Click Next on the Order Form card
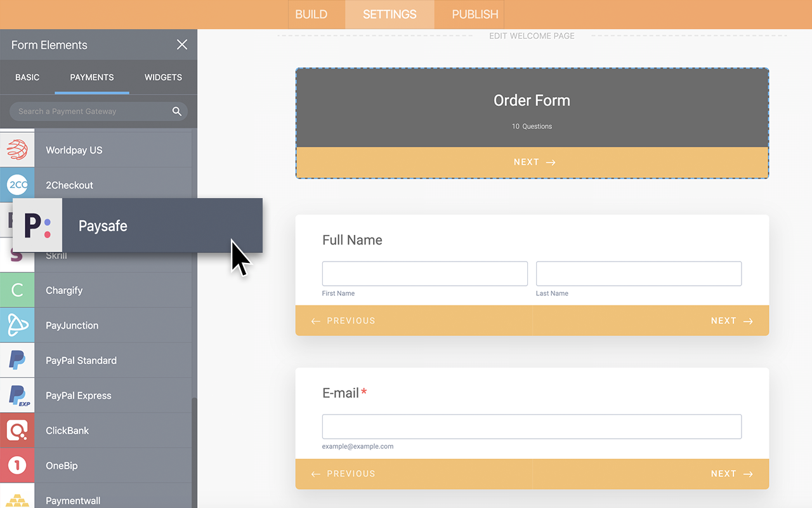 pos(533,163)
